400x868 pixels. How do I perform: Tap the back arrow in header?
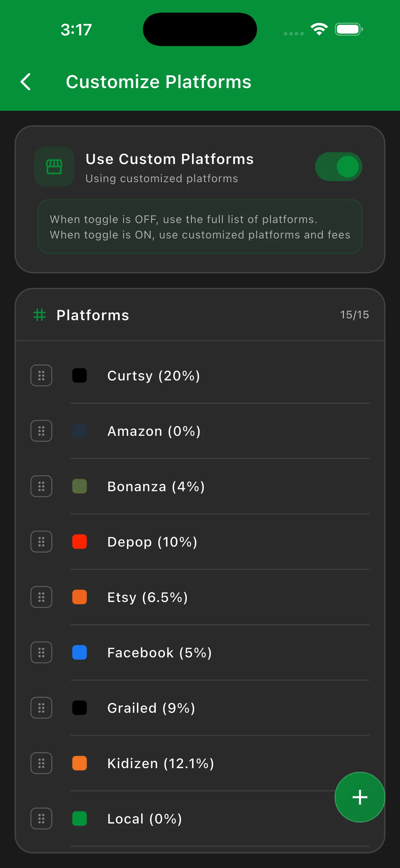tap(26, 81)
